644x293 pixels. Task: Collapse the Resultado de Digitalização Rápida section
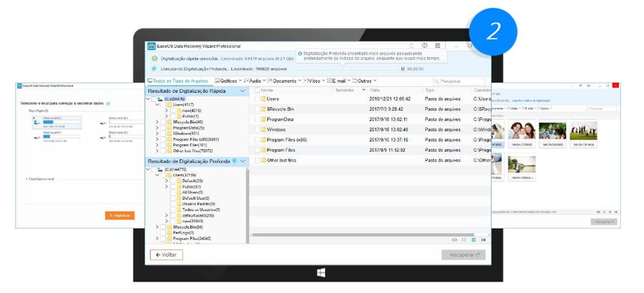coord(243,91)
